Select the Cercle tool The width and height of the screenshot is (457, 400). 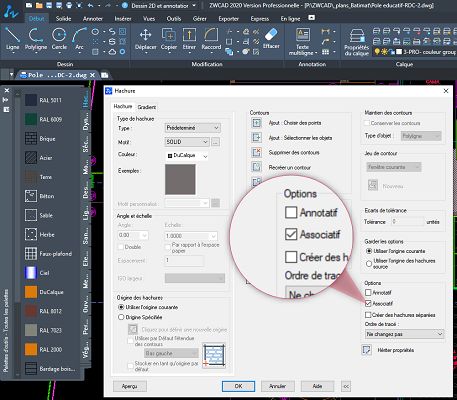[x=59, y=39]
